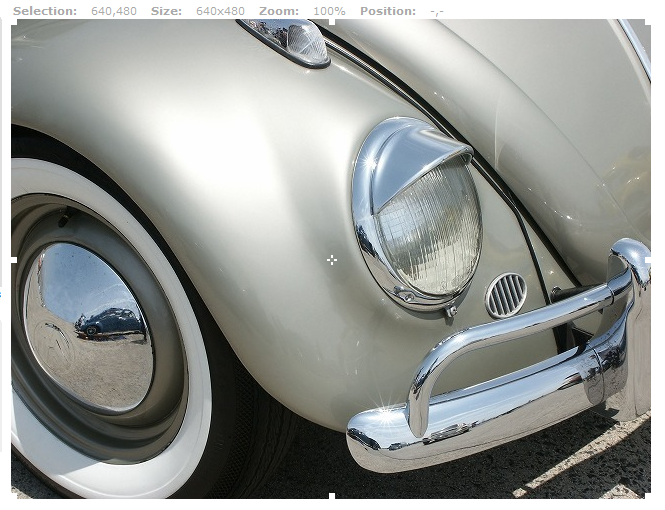
Task: Click the zoom value "100%"
Action: [329, 11]
